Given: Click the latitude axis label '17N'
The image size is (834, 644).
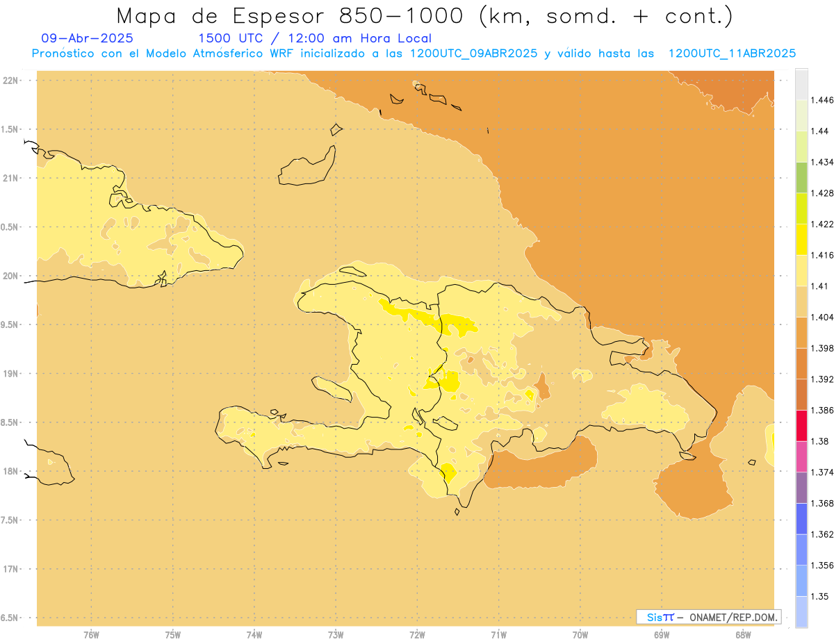Looking at the screenshot, I should coord(11,569).
